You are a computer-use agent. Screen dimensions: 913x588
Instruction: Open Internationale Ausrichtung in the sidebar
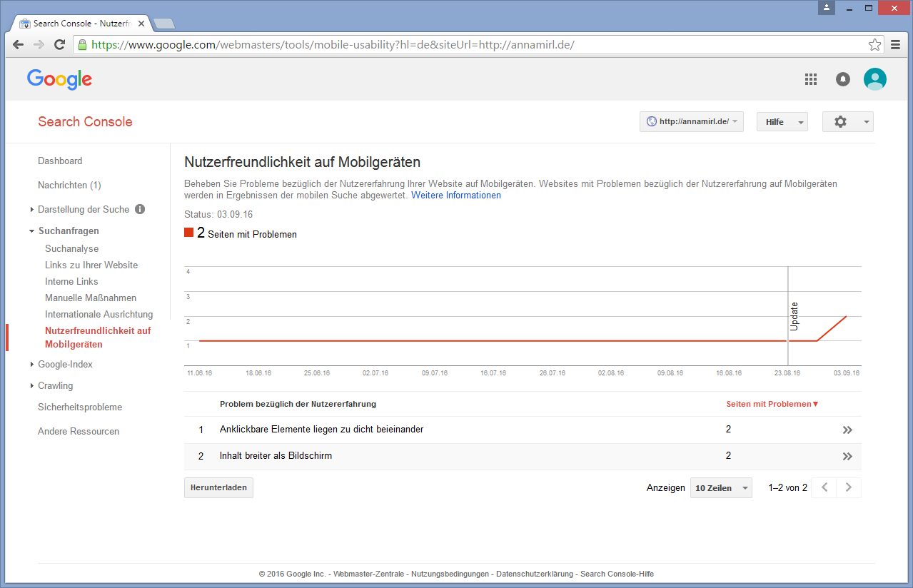[x=99, y=315]
